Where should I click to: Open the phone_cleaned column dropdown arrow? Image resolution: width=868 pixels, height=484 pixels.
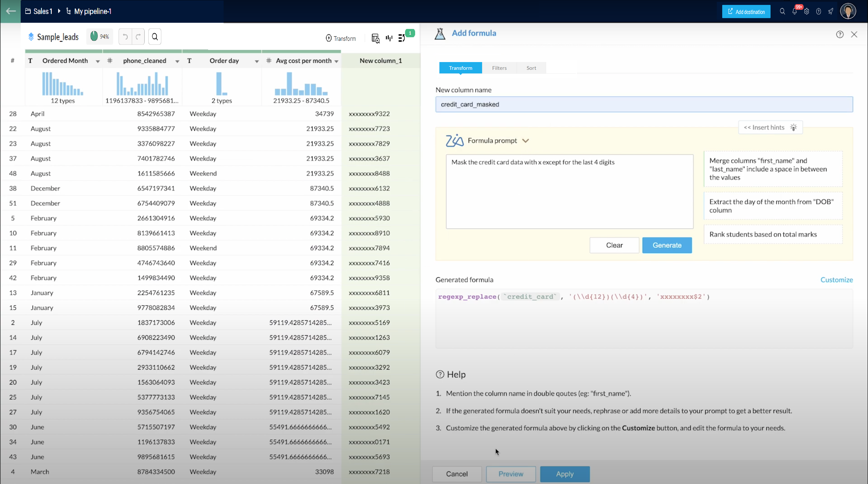tap(177, 61)
